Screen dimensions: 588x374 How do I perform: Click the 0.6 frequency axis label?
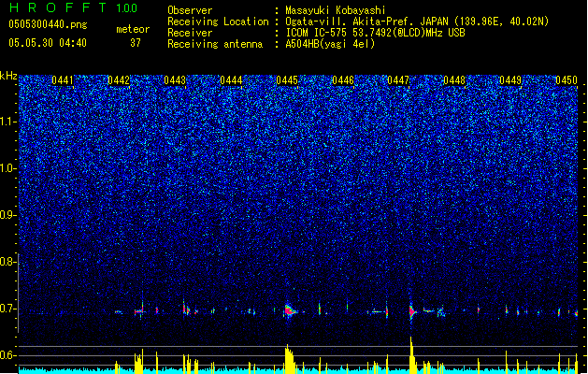pyautogui.click(x=7, y=355)
